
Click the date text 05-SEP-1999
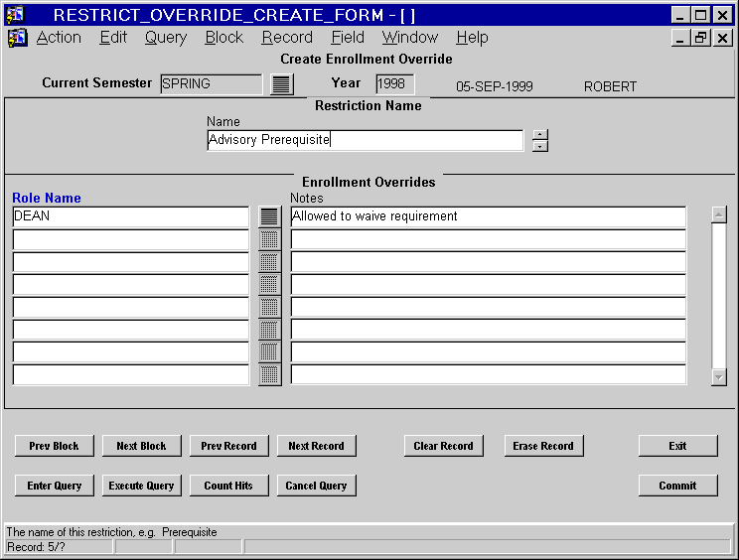pyautogui.click(x=495, y=86)
